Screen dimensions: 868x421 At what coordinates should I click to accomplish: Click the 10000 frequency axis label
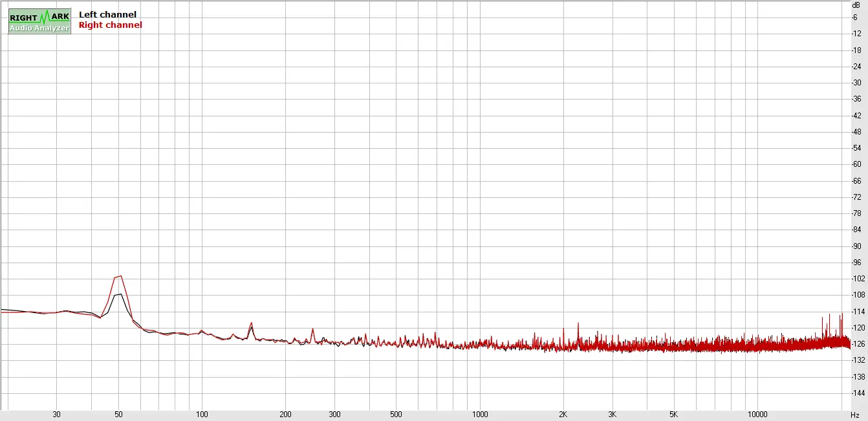point(757,415)
